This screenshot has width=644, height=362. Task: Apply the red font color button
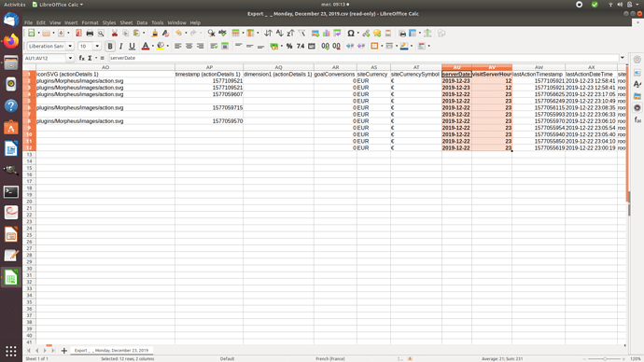pyautogui.click(x=146, y=46)
